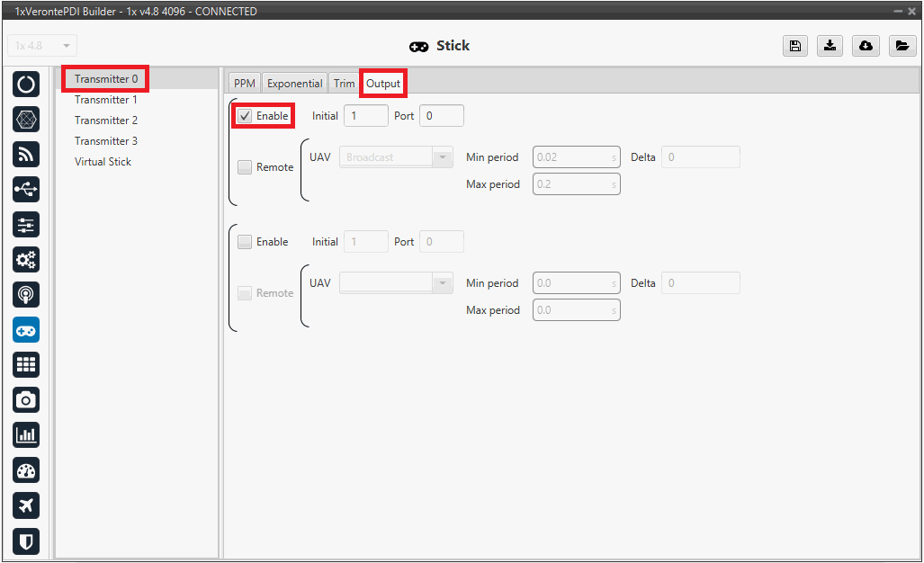
Task: Select Transmitter 2 in the list
Action: [x=106, y=121]
